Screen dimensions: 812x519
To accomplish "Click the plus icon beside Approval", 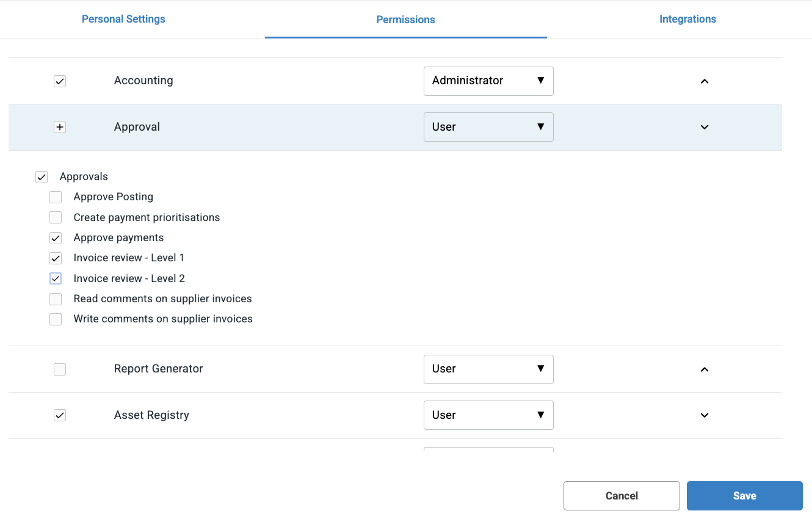I will [60, 127].
